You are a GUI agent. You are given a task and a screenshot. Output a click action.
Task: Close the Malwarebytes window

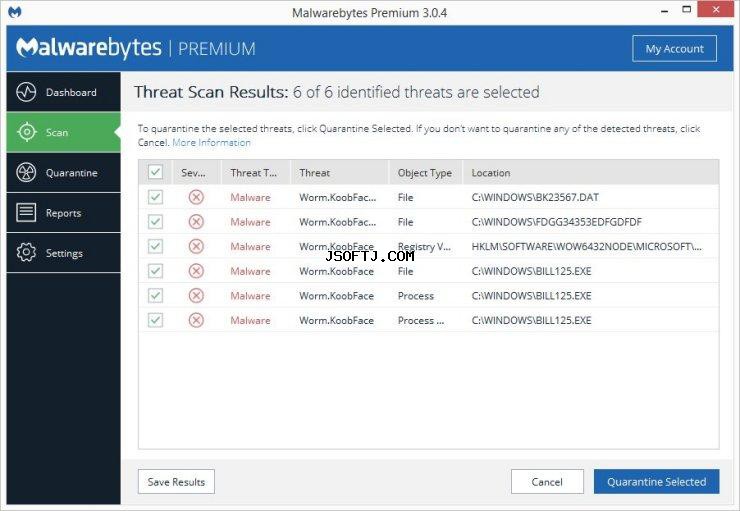point(716,9)
